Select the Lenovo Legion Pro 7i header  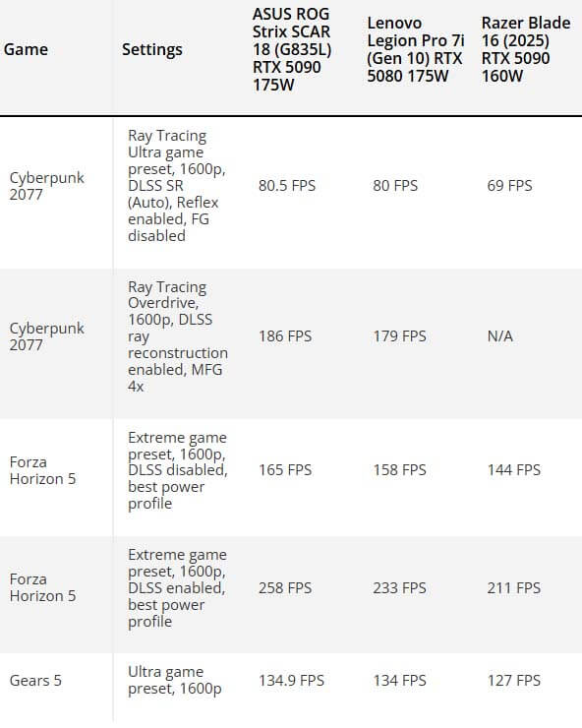click(x=416, y=49)
